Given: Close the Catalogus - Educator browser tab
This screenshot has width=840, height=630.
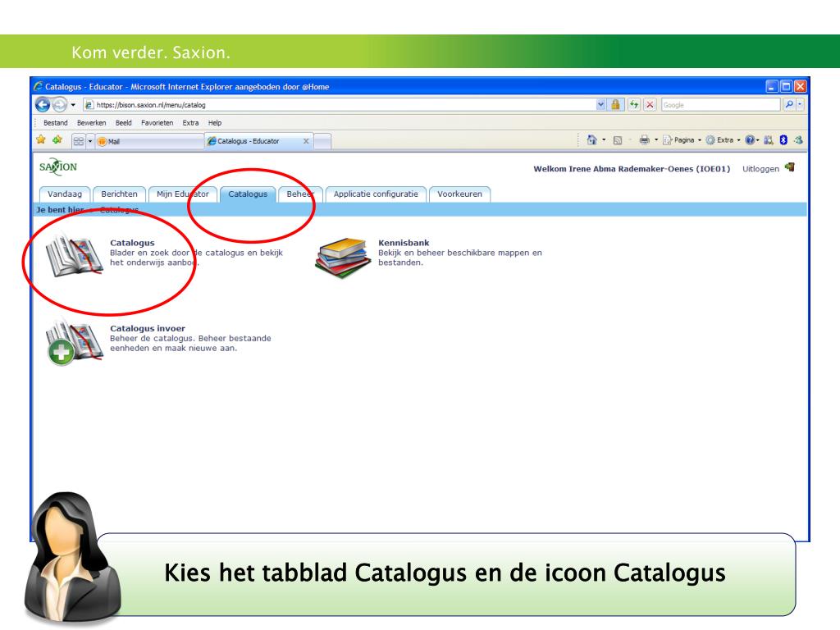Looking at the screenshot, I should point(306,141).
